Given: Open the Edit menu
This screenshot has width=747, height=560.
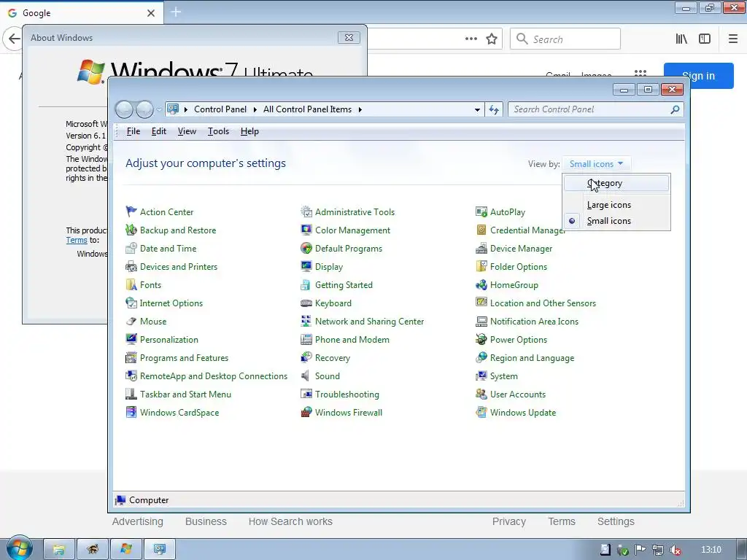Looking at the screenshot, I should pyautogui.click(x=158, y=131).
